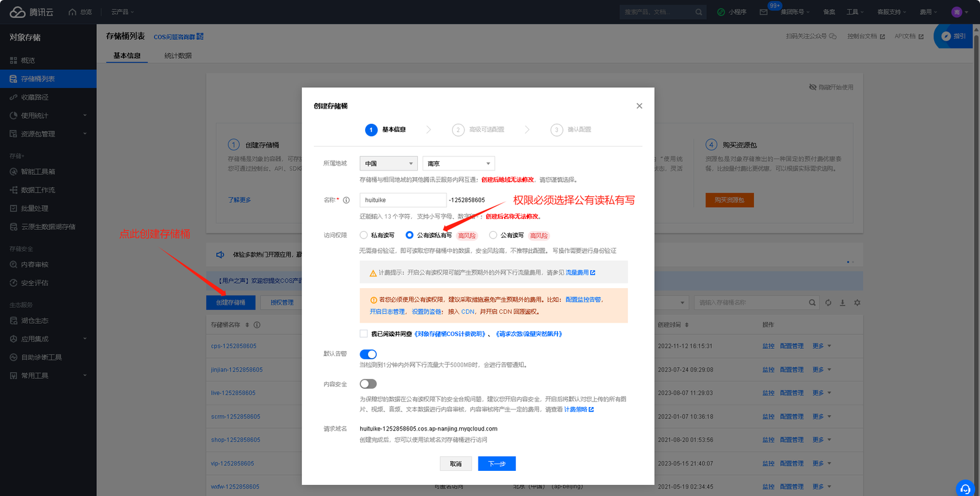Screen dimensions: 980x496
Task: Select the 公有读私有写 radio option
Action: point(410,235)
